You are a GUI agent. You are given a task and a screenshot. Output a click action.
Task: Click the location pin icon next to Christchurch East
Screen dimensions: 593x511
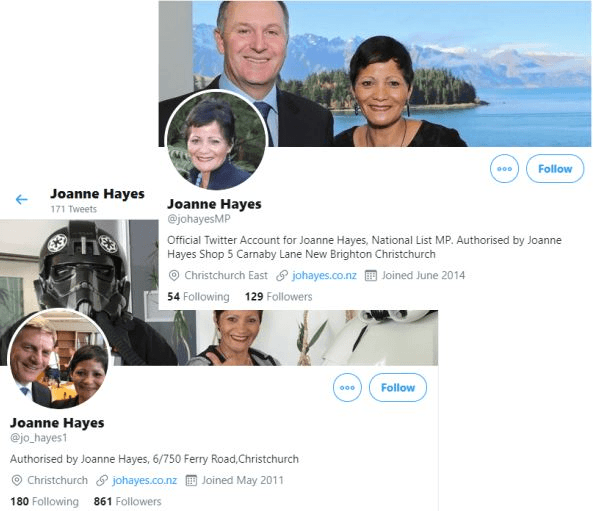tap(174, 275)
